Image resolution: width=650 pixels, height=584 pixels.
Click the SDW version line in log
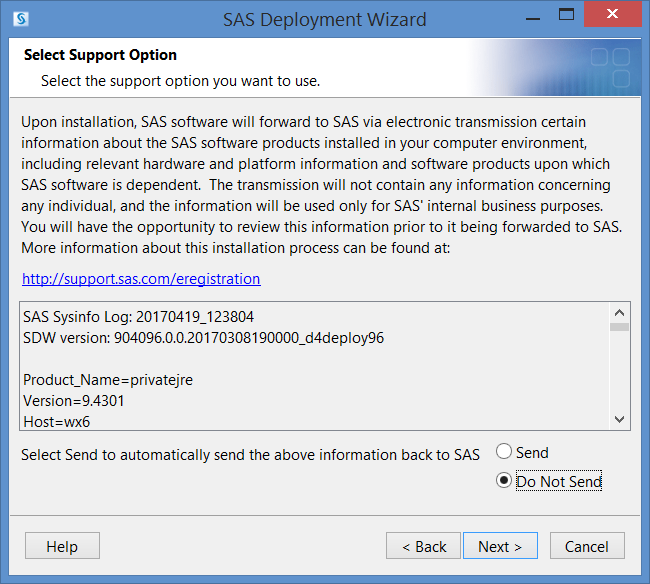click(204, 338)
